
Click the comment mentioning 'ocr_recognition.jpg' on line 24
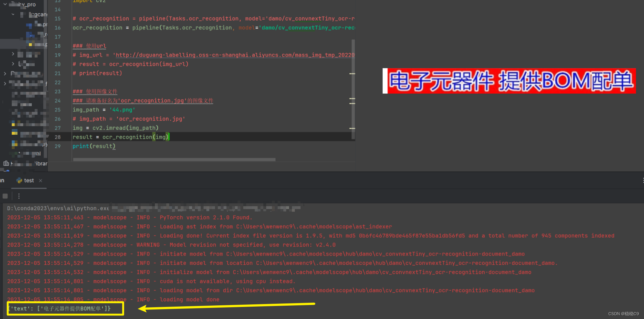point(143,100)
